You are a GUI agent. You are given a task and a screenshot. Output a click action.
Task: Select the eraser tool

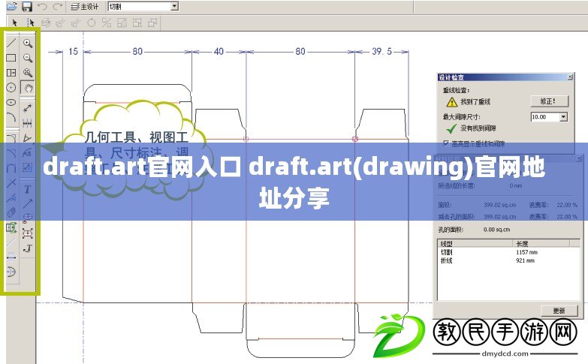11,212
